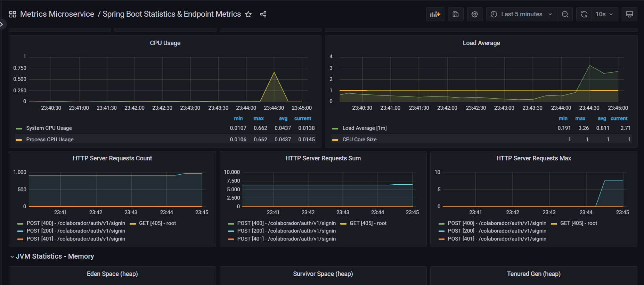This screenshot has height=285, width=644.
Task: Open the Load Average panel title menu
Action: [481, 43]
